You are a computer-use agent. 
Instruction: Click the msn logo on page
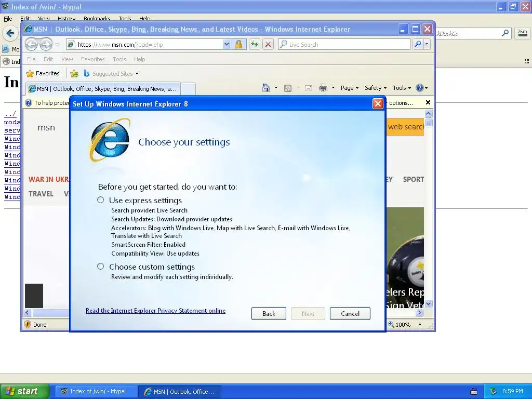[46, 128]
